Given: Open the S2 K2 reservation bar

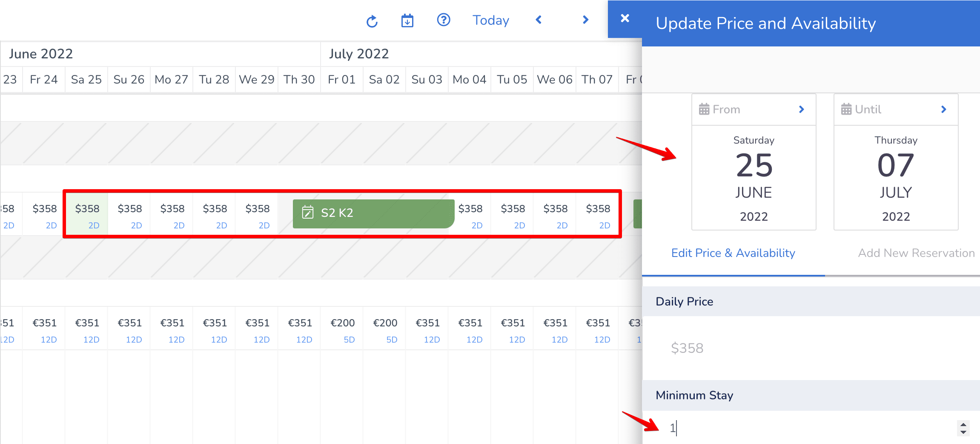Looking at the screenshot, I should pyautogui.click(x=374, y=213).
